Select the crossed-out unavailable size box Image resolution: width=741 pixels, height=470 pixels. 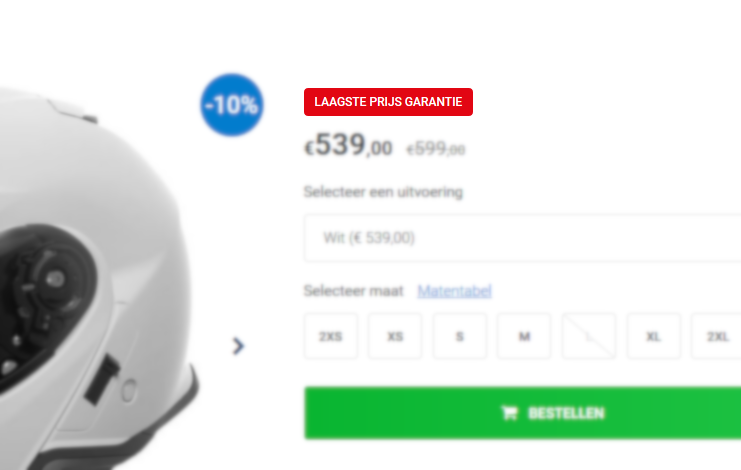click(589, 336)
